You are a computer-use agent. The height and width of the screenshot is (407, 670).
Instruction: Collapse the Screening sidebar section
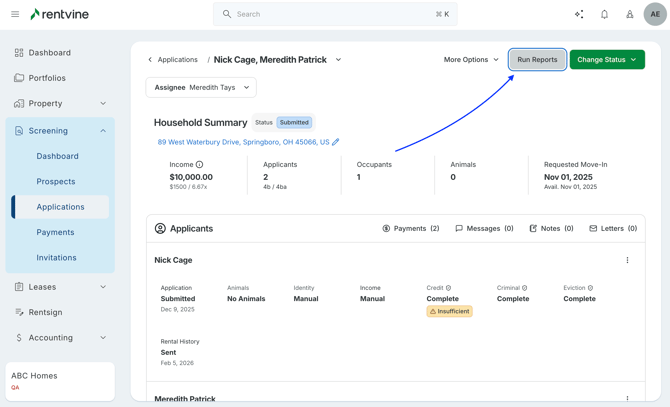[103, 131]
